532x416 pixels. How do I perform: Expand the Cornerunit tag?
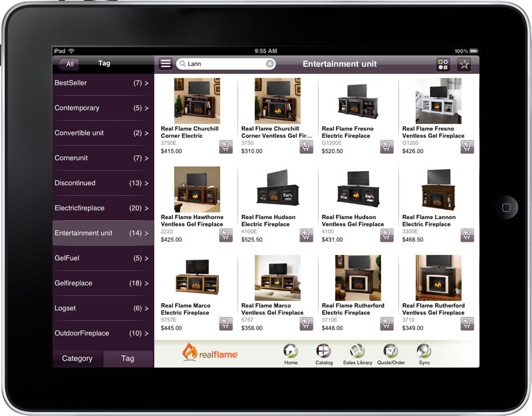(103, 158)
